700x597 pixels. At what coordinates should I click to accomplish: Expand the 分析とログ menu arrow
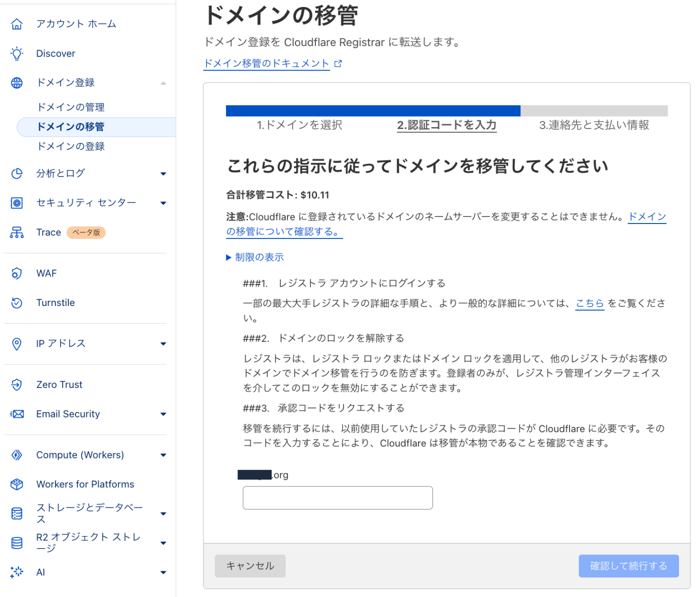pos(163,174)
